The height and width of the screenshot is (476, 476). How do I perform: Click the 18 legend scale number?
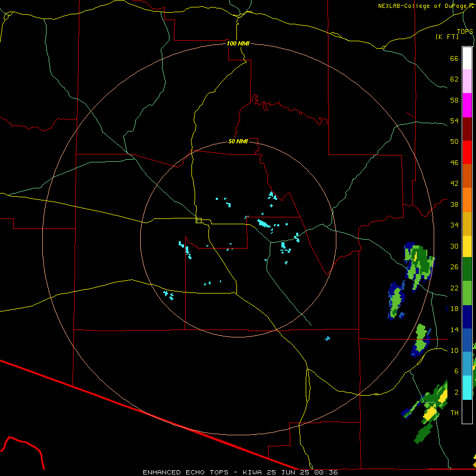(454, 309)
